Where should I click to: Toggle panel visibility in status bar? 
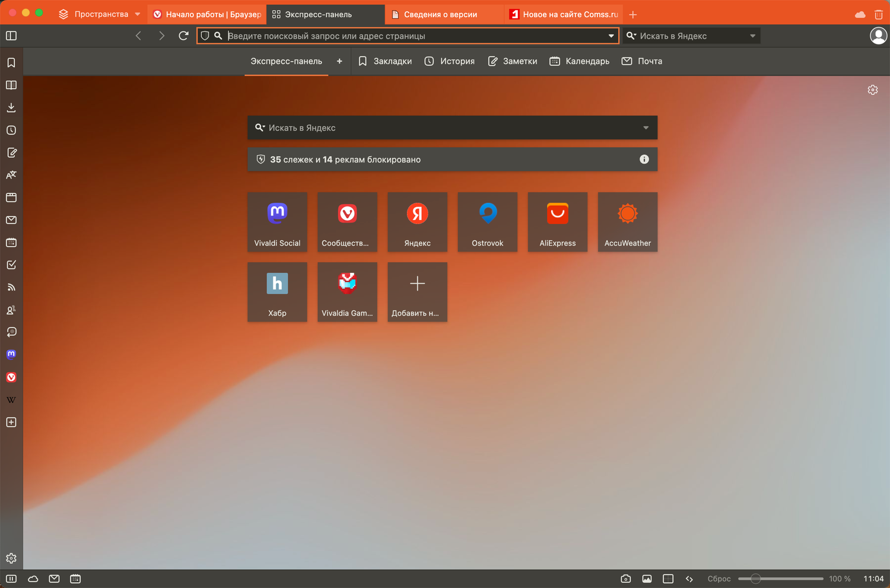pos(11,579)
